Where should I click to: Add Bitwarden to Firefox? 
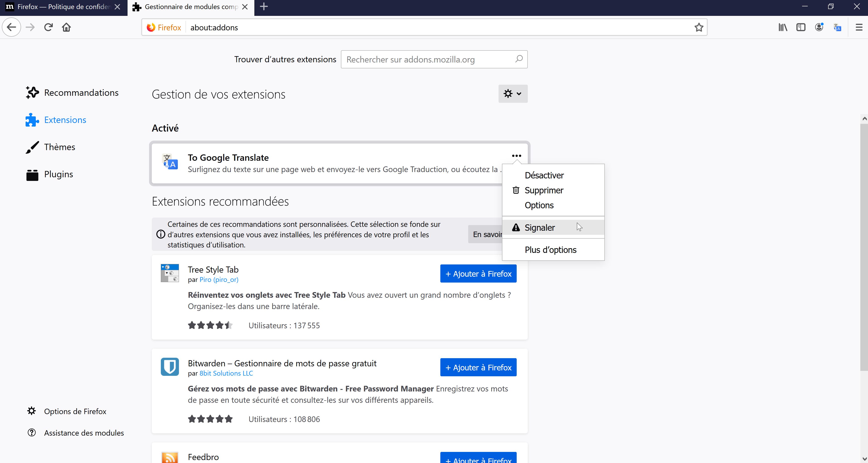[x=478, y=367]
